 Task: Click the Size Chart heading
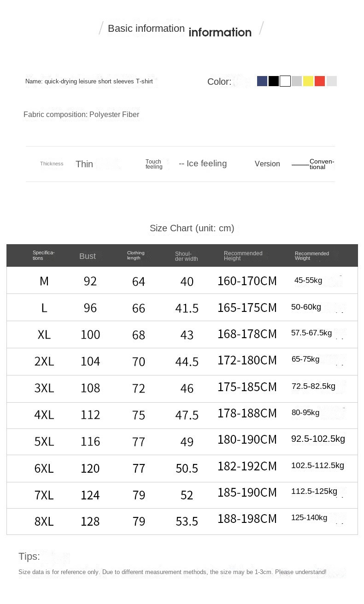(192, 228)
